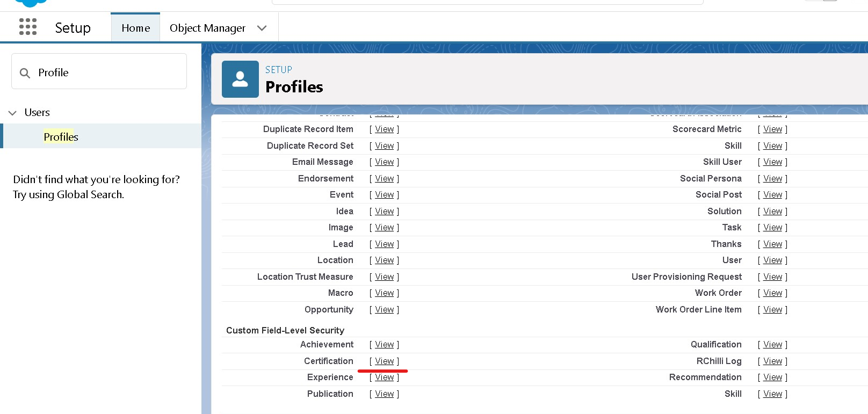View Lead field-level security
The image size is (868, 414).
385,244
